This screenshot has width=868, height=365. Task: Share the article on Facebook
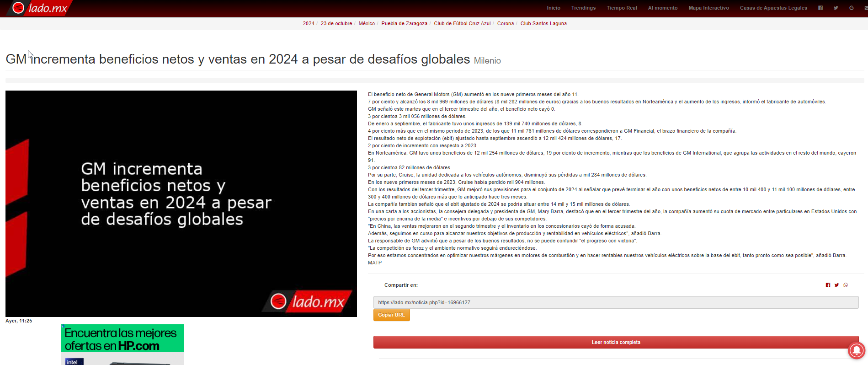[x=828, y=285]
